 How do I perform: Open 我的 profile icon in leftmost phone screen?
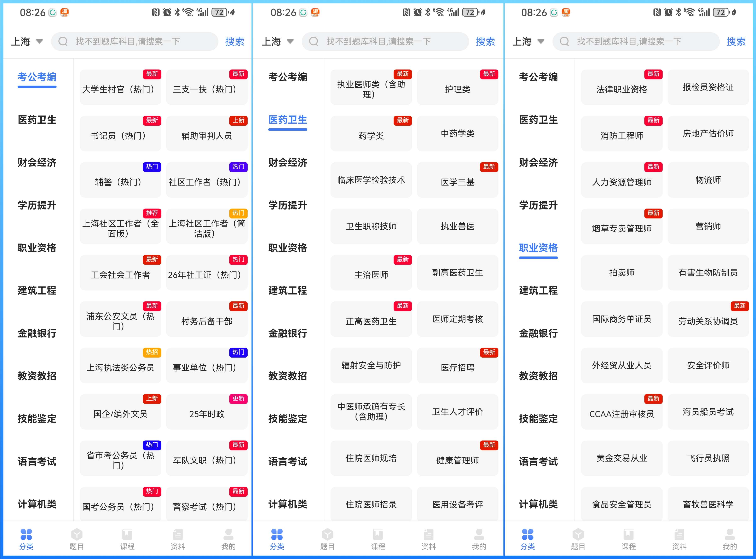(228, 535)
